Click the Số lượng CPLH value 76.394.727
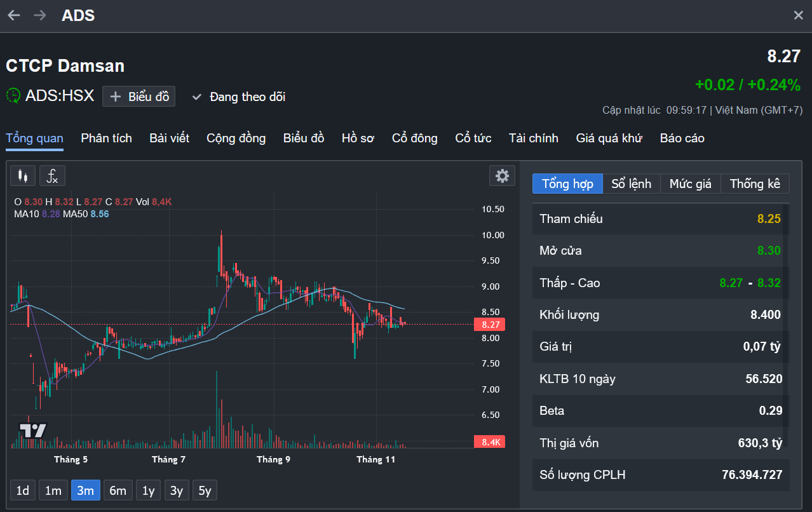The image size is (812, 512). pos(752,475)
